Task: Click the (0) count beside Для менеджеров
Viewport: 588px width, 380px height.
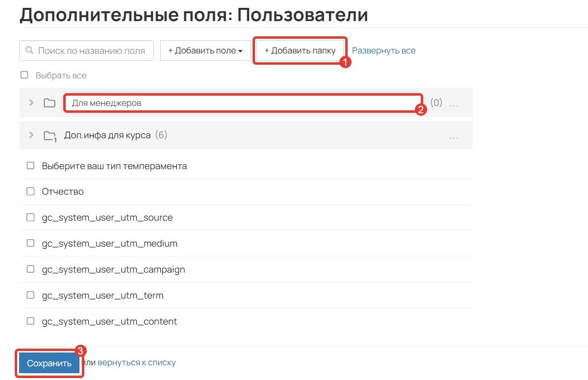Action: click(436, 102)
